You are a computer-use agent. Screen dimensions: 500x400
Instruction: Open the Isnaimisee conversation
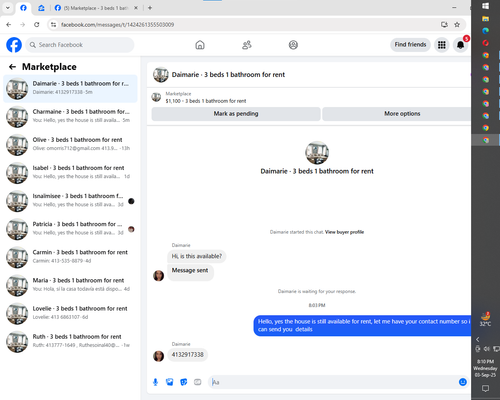pos(70,201)
